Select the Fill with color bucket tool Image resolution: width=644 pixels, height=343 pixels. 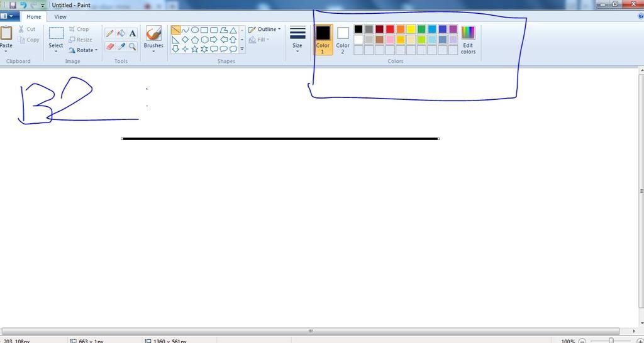click(121, 34)
